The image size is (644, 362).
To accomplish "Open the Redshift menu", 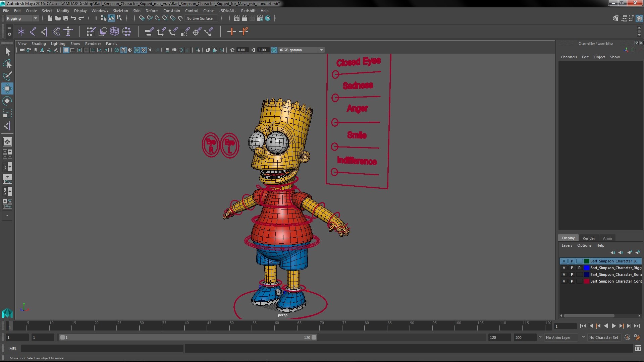I will [248, 11].
